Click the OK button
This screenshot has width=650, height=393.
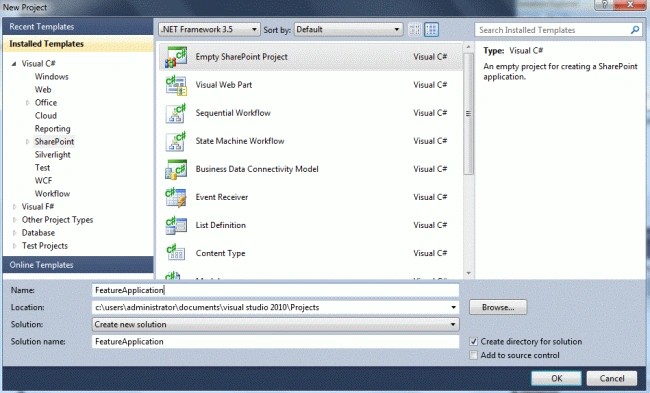click(x=557, y=378)
